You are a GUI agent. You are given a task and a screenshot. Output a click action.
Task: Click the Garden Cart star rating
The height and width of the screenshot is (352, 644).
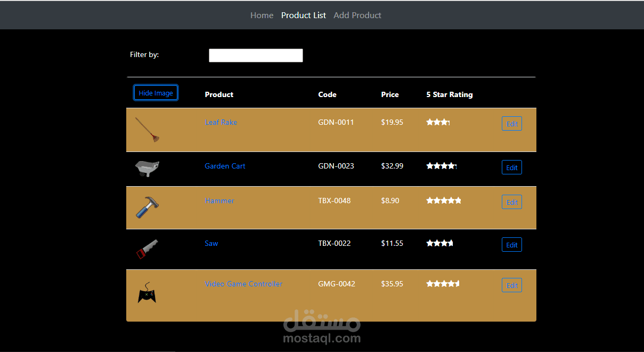coord(442,166)
